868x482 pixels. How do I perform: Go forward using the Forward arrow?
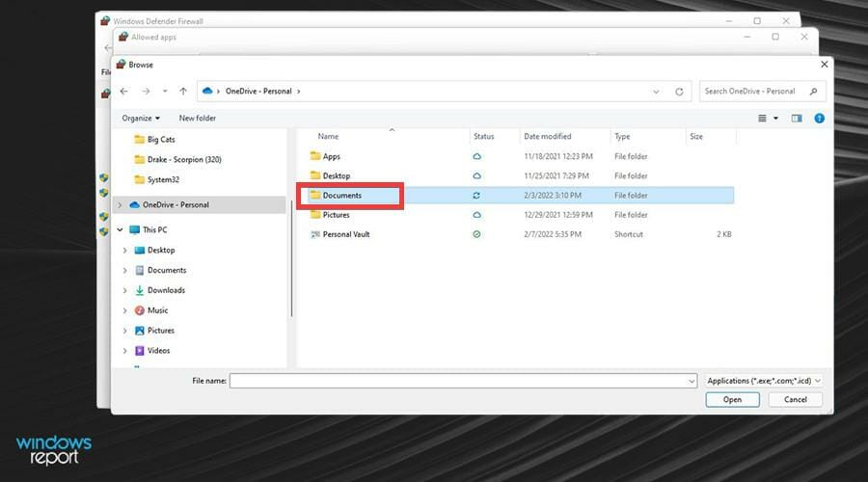pos(146,92)
